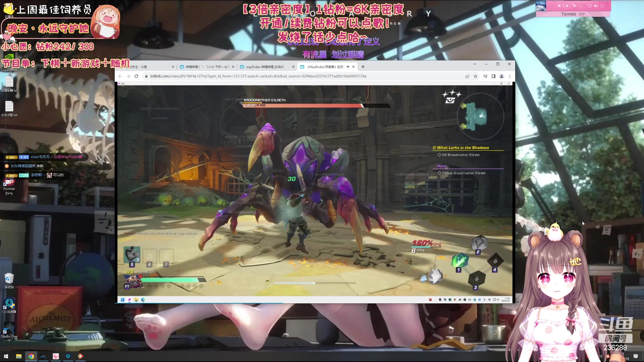Click the player portrait marked F1
644x362 pixels.
click(133, 282)
